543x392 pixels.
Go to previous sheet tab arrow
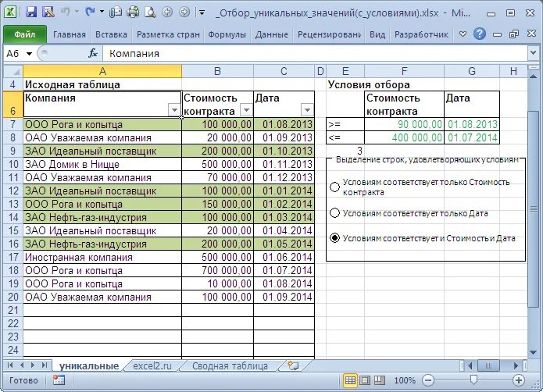(x=22, y=365)
